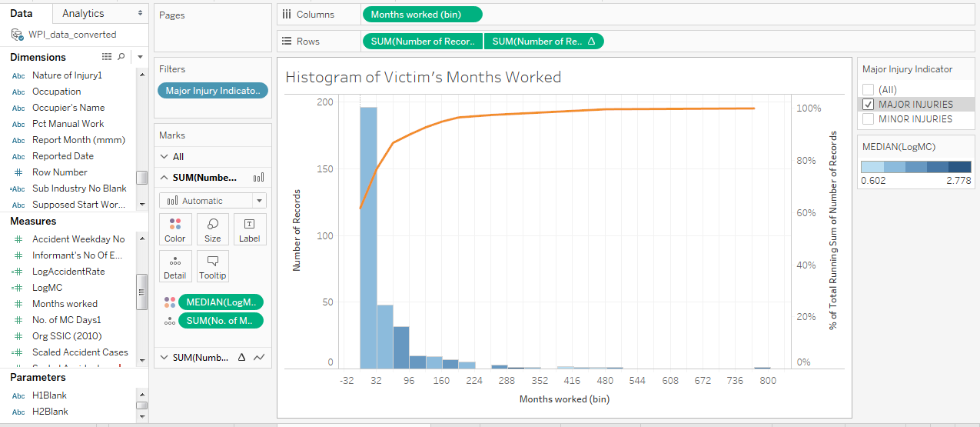
Task: Click the view-as-list icon beside Dimensions
Action: point(107,57)
